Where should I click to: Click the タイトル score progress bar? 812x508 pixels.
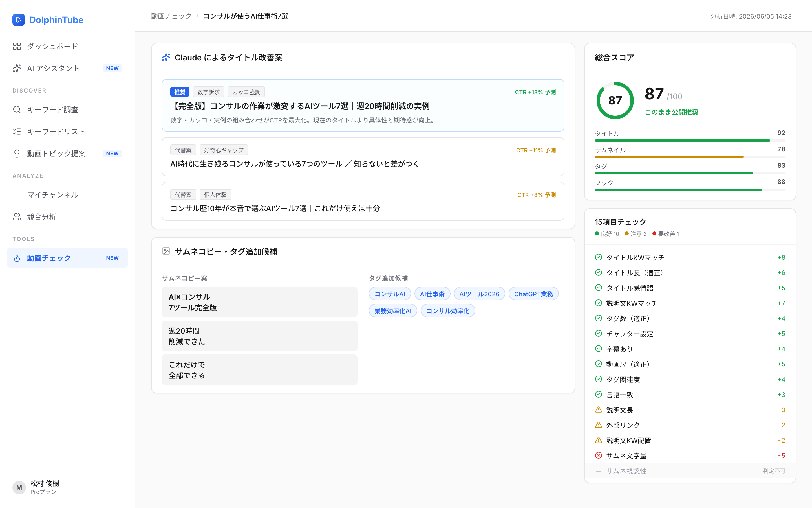point(690,141)
